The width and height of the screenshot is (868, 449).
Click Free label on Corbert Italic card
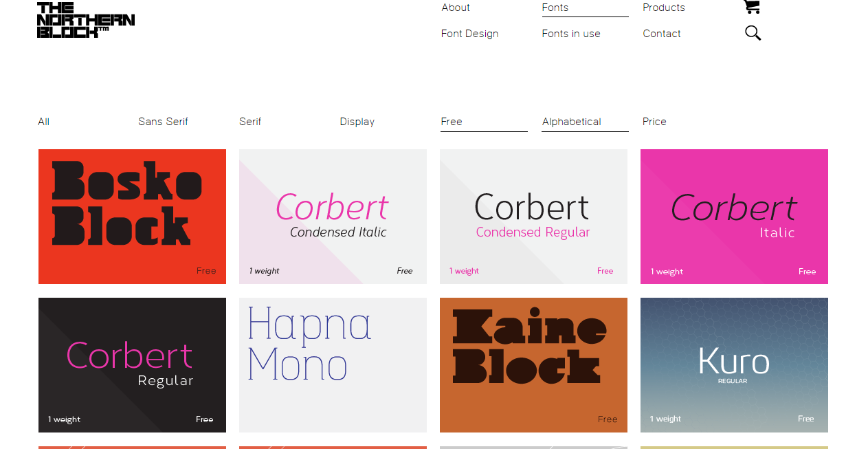[x=808, y=272]
